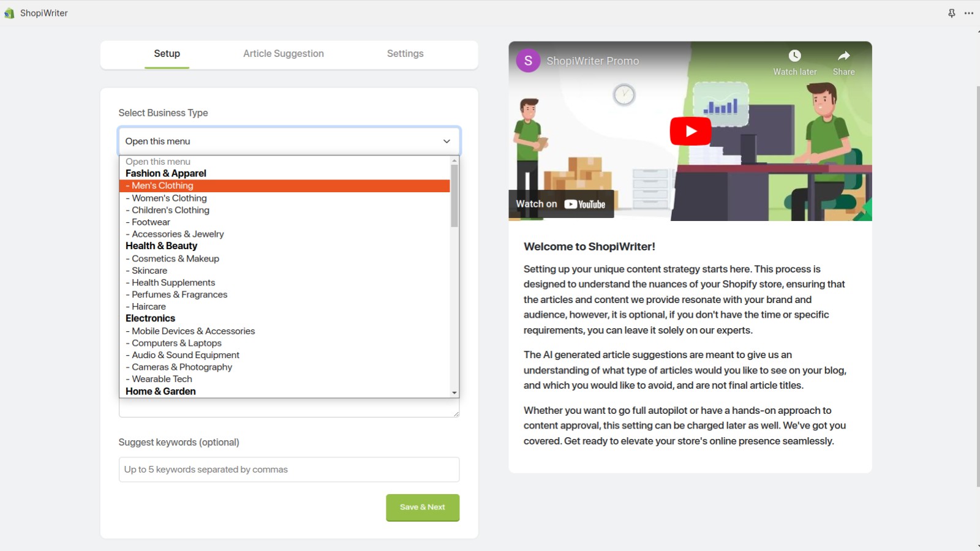The height and width of the screenshot is (551, 980).
Task: Click the Suggest keywords (optional) label
Action: click(x=179, y=443)
